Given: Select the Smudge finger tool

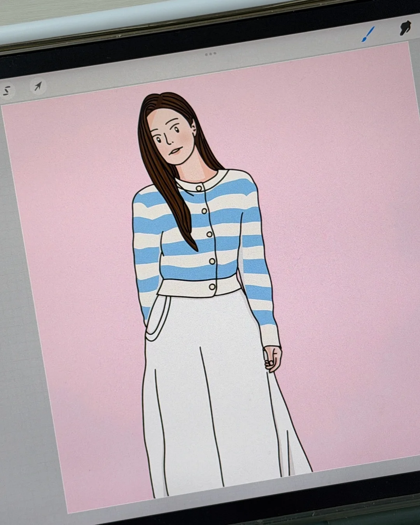Looking at the screenshot, I should 405,28.
